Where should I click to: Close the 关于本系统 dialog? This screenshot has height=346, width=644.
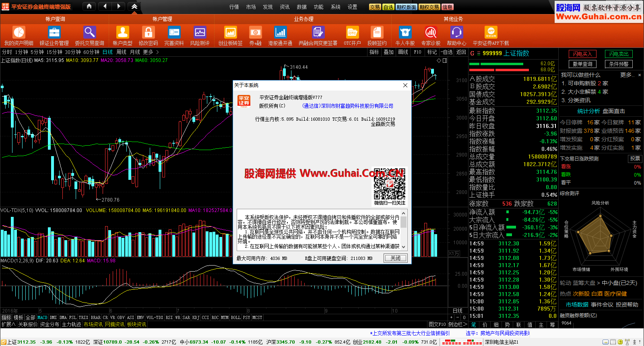click(405, 85)
